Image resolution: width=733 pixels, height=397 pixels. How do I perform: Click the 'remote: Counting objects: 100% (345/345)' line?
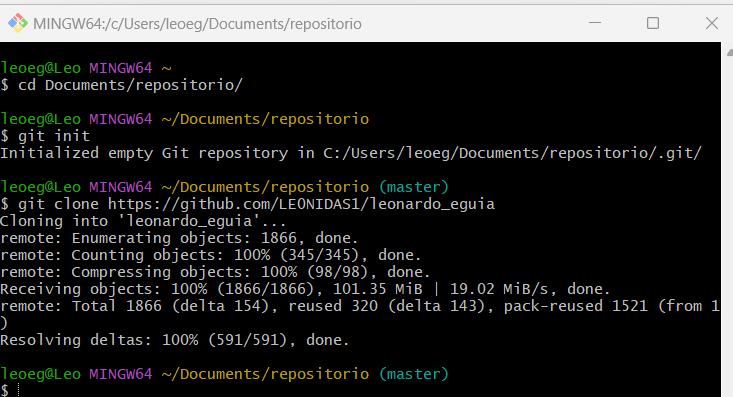point(211,255)
